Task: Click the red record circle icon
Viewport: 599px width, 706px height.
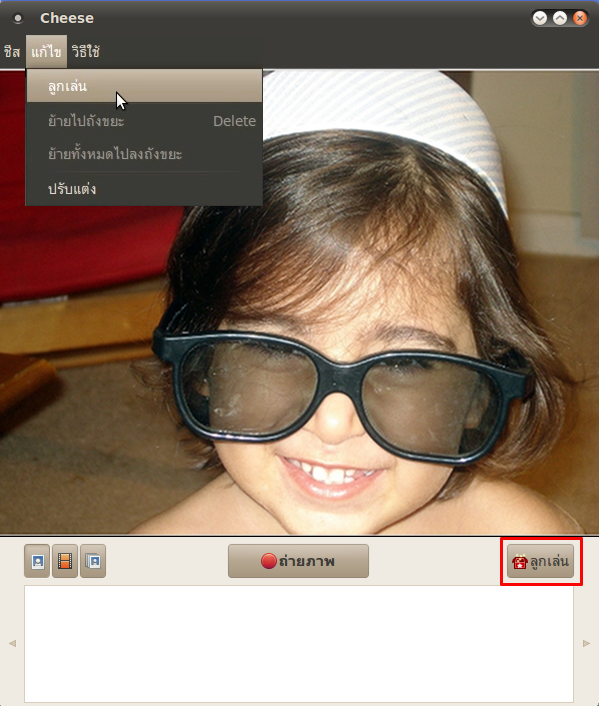Action: [x=268, y=561]
